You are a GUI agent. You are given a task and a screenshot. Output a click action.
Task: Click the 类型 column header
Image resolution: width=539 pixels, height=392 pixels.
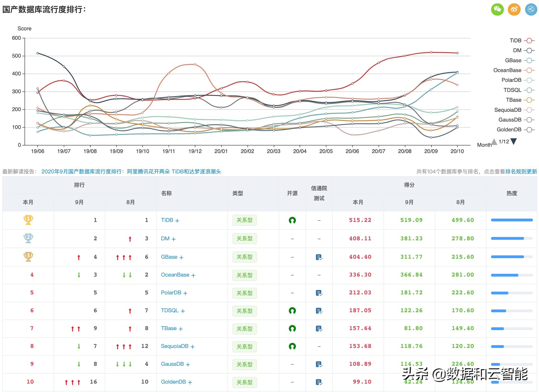coord(238,193)
